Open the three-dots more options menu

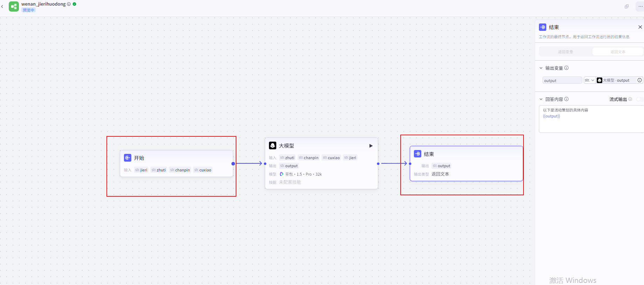point(640,6)
